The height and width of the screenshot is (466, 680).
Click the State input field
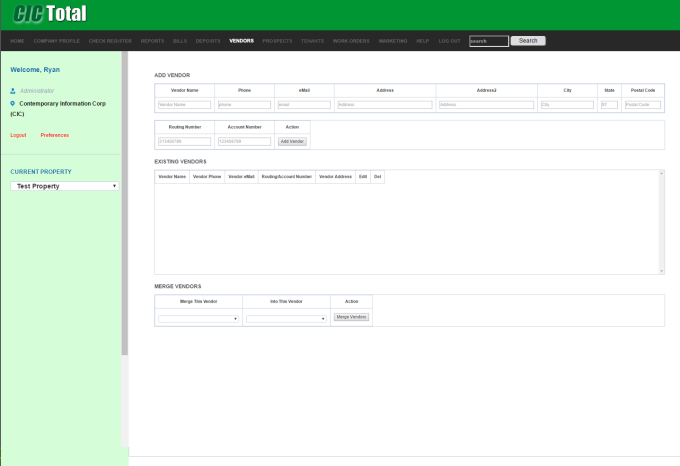click(x=609, y=105)
